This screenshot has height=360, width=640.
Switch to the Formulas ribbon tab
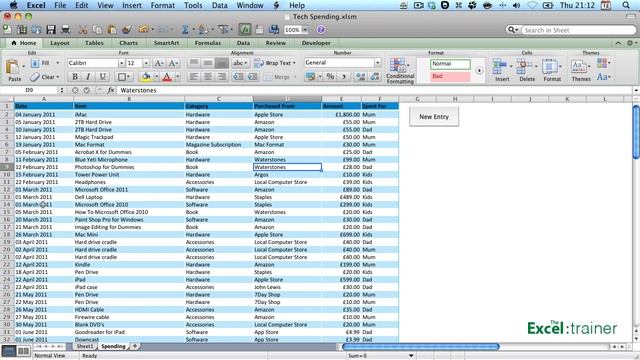point(208,43)
